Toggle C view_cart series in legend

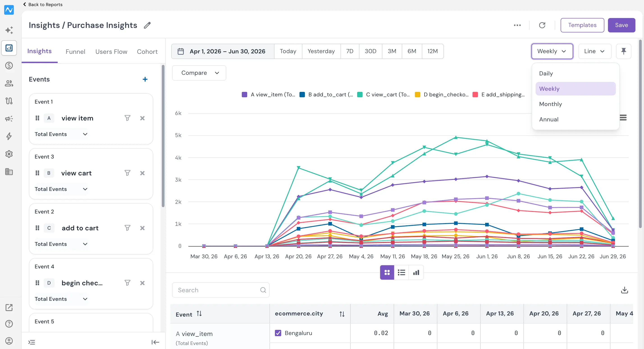pos(384,95)
